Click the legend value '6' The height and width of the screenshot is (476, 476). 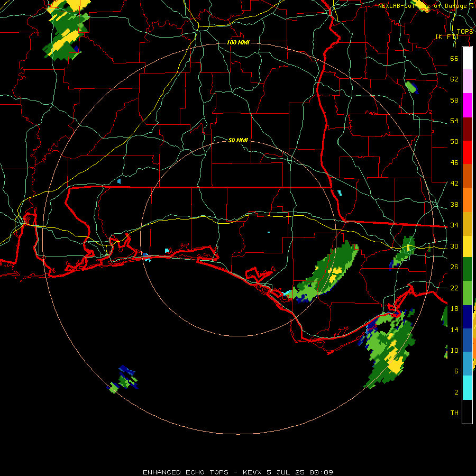point(456,371)
